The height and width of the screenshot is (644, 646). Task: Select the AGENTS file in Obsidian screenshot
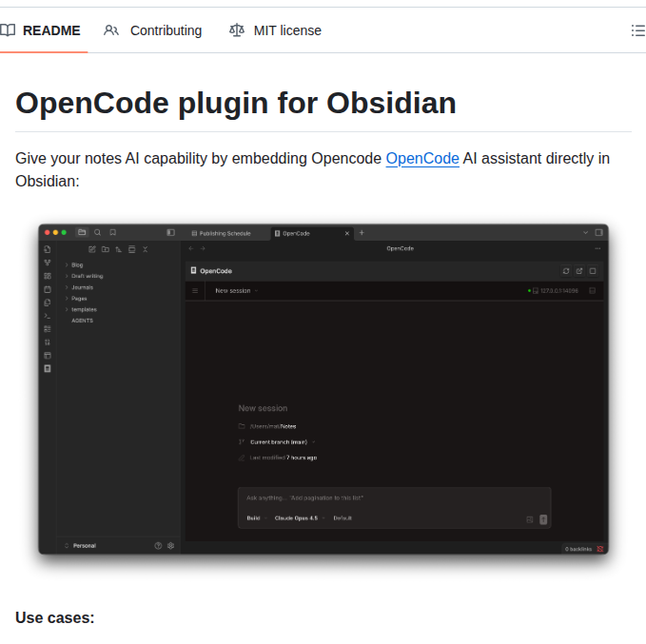[x=83, y=321]
